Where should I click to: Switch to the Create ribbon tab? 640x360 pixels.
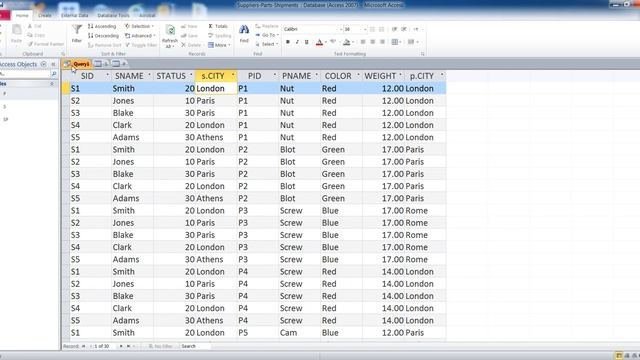(44, 16)
